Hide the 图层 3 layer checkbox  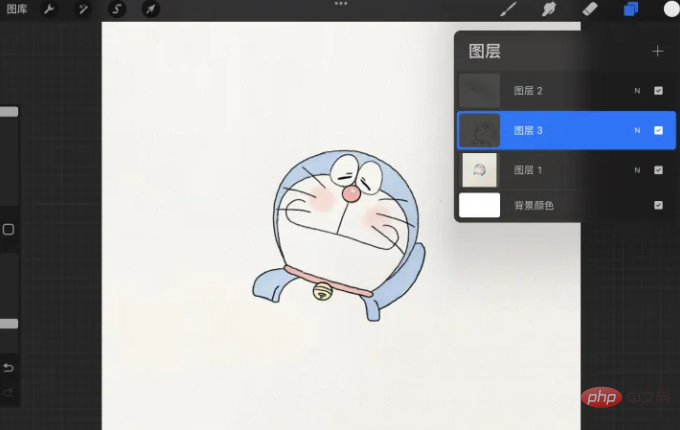point(658,130)
